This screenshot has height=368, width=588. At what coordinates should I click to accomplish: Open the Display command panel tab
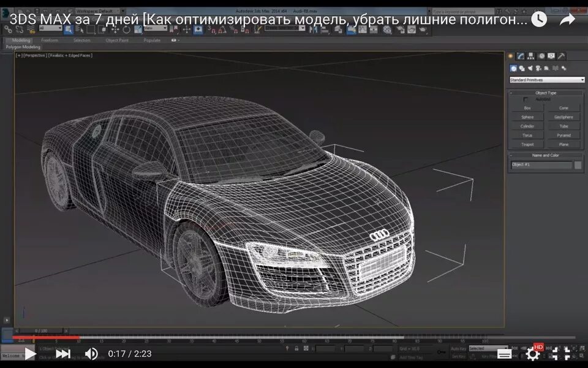(551, 56)
